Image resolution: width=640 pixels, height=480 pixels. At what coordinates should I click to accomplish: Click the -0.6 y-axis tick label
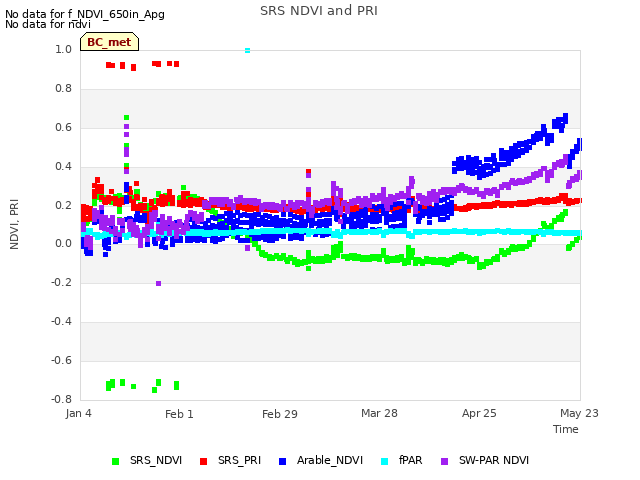(61, 360)
